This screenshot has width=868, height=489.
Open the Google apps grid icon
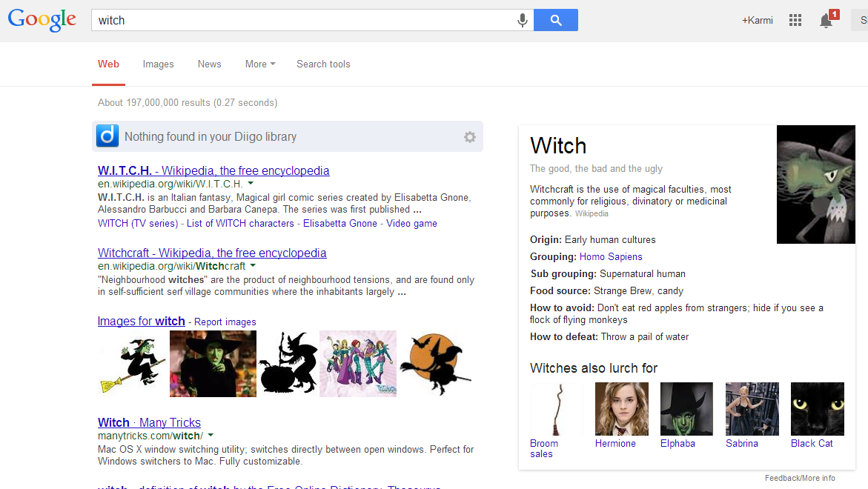(x=795, y=21)
